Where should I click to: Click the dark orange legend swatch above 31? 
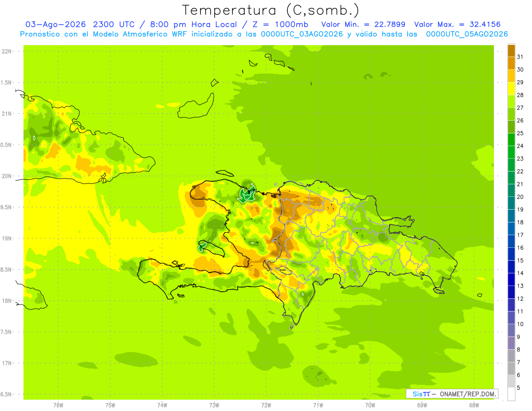coord(511,51)
